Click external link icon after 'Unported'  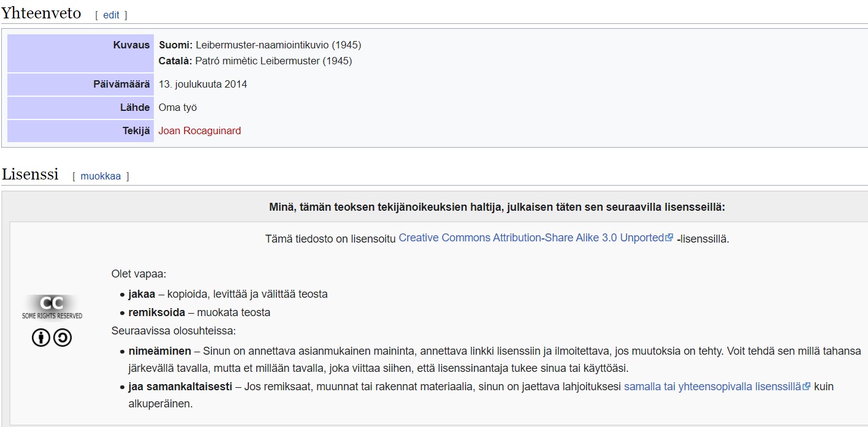[669, 238]
